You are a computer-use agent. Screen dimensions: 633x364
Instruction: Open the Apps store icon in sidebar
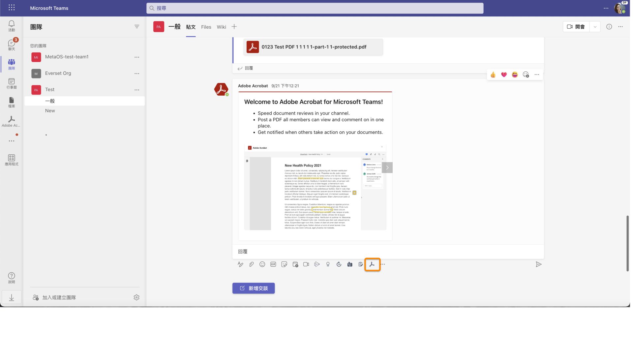(x=12, y=160)
